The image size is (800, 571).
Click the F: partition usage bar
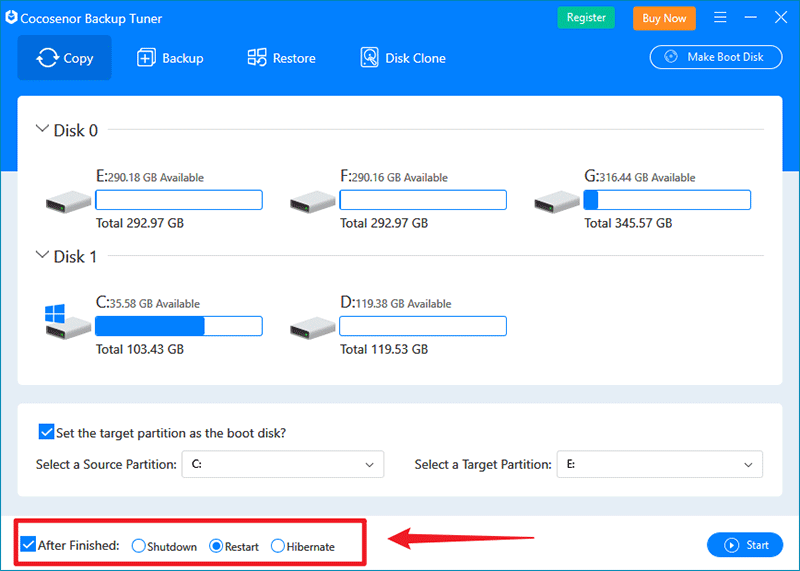(423, 200)
